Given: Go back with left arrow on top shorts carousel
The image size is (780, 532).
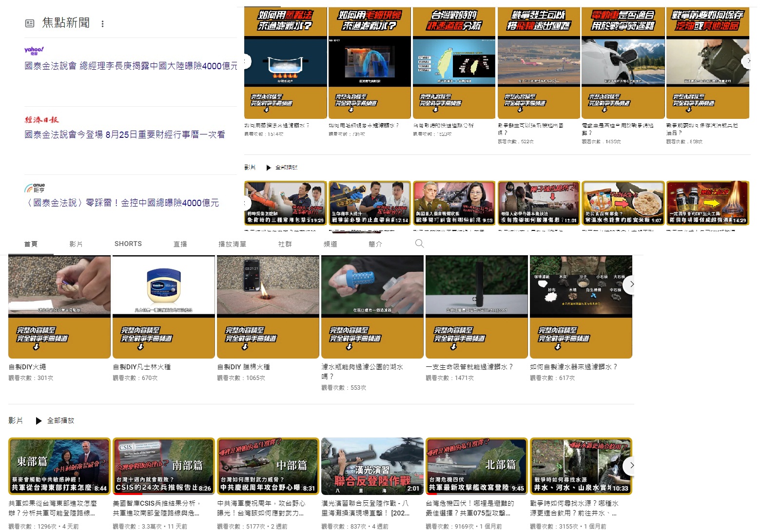Looking at the screenshot, I should tap(247, 61).
